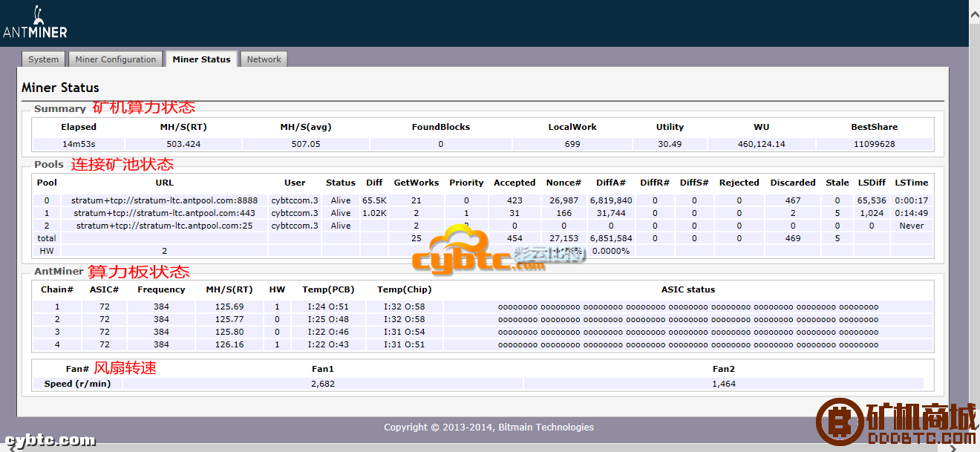This screenshot has height=452, width=980.
Task: Click the Speed (r/min) row label
Action: [77, 384]
